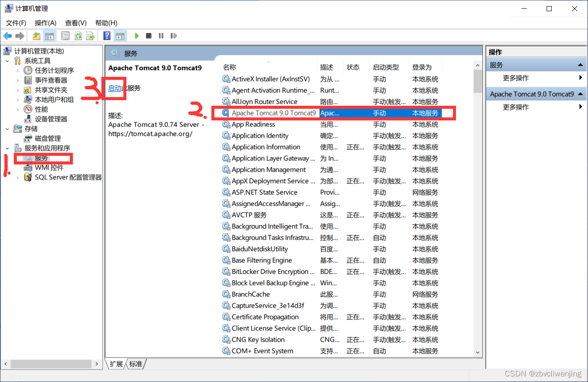Screen dimensions: 588x382
Task: Click the Restart Service icon
Action: click(173, 36)
